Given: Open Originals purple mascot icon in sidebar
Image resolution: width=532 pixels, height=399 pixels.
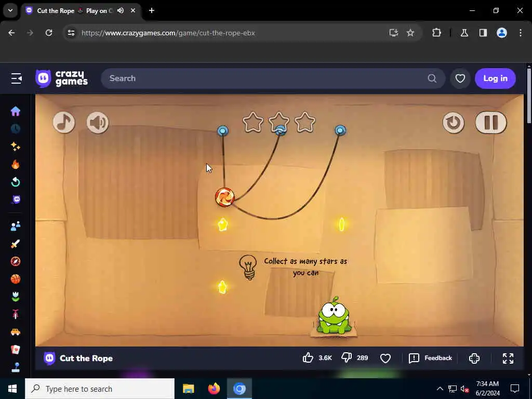Looking at the screenshot, I should 16,199.
